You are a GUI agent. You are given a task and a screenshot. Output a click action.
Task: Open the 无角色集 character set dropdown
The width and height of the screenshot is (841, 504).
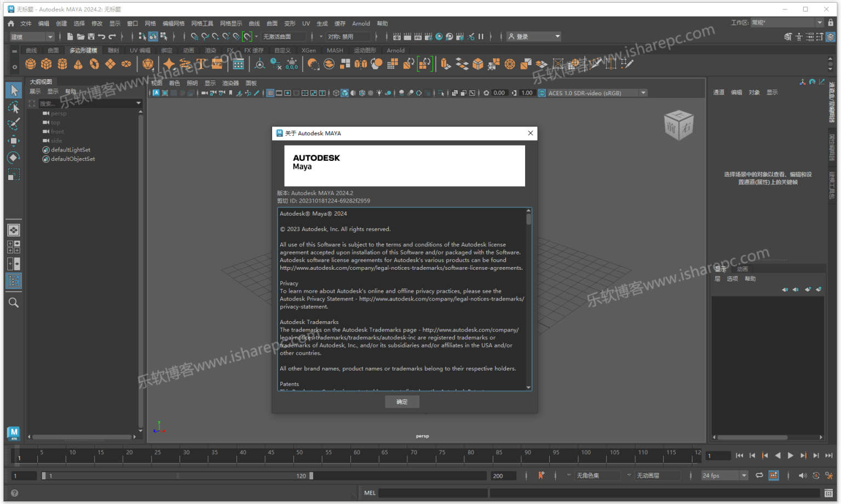coord(598,476)
